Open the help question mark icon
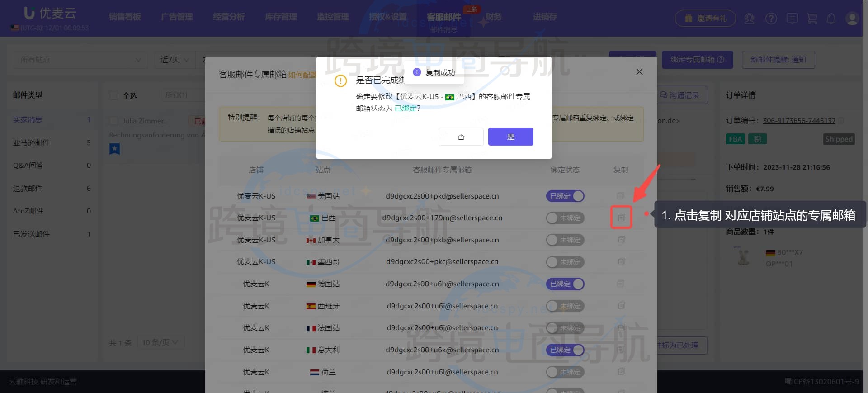Viewport: 868px width, 393px height. [771, 19]
